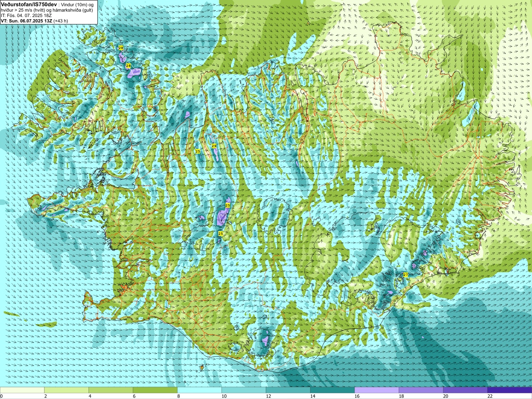This screenshot has height=399, width=532.
Task: Click the '0' scale label
Action: coord(2,397)
